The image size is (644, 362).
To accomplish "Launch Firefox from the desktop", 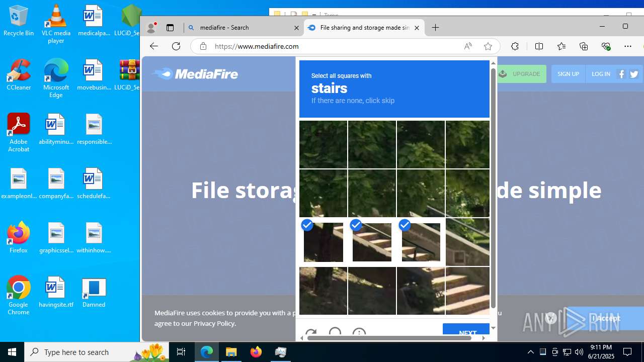I will coord(19,237).
